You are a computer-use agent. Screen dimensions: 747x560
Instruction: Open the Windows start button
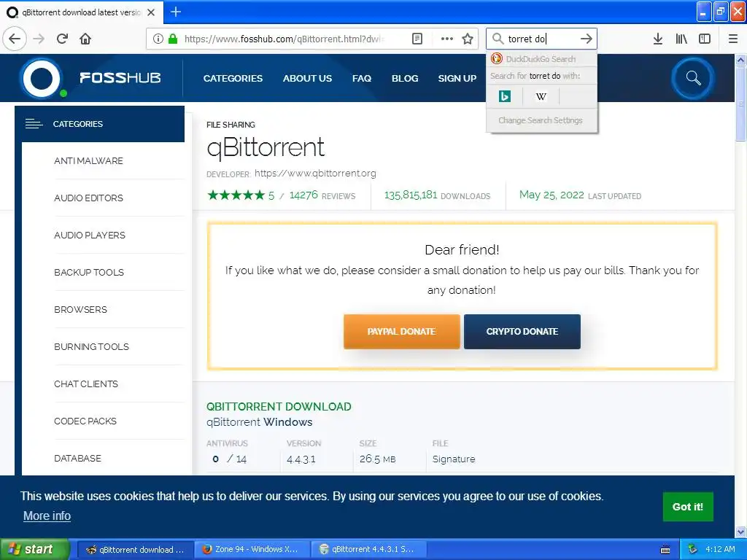35,550
